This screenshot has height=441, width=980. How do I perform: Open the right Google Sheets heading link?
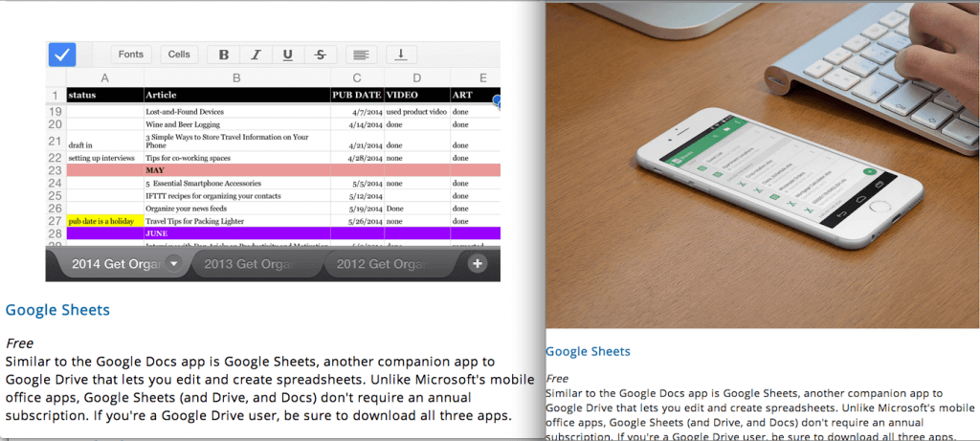[588, 352]
